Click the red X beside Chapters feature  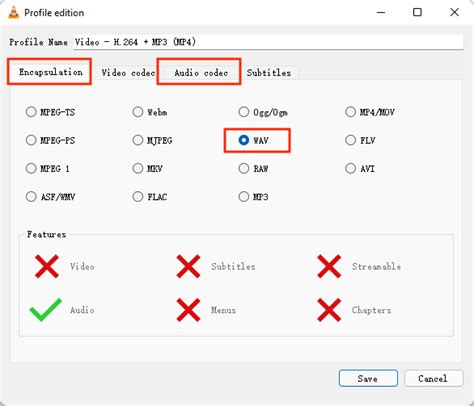pyautogui.click(x=329, y=310)
